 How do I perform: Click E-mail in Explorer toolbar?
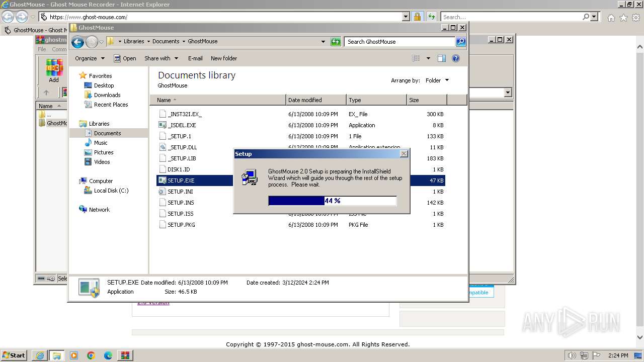(195, 58)
